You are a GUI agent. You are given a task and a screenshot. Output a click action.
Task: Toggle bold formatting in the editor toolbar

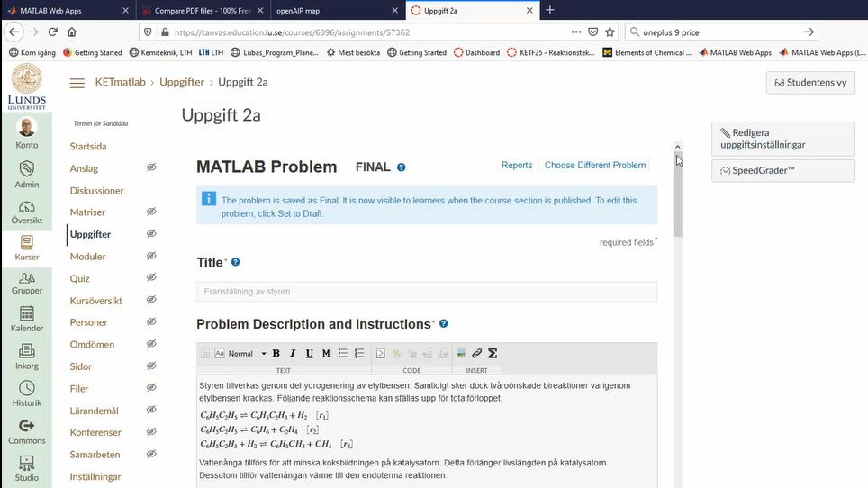pos(276,354)
